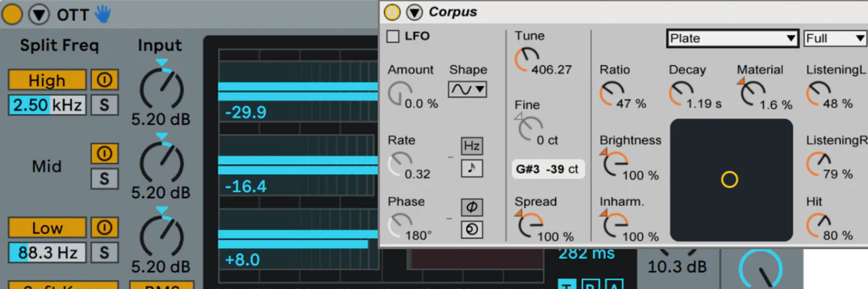Click the ListeningL knob

pyautogui.click(x=819, y=94)
